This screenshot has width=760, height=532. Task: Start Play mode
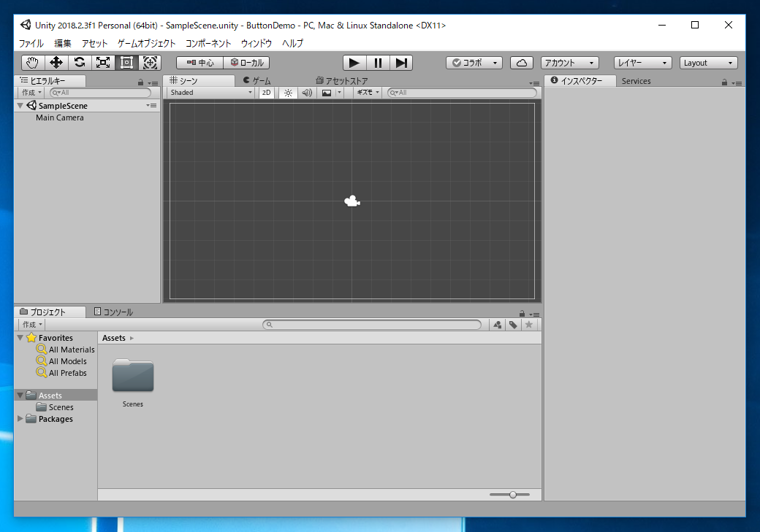(354, 63)
